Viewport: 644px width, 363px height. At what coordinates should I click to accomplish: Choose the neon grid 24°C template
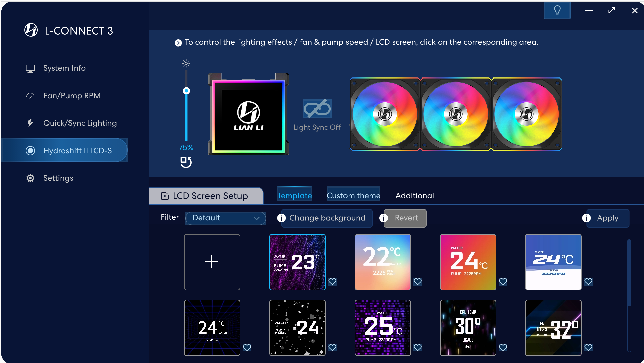click(x=212, y=328)
